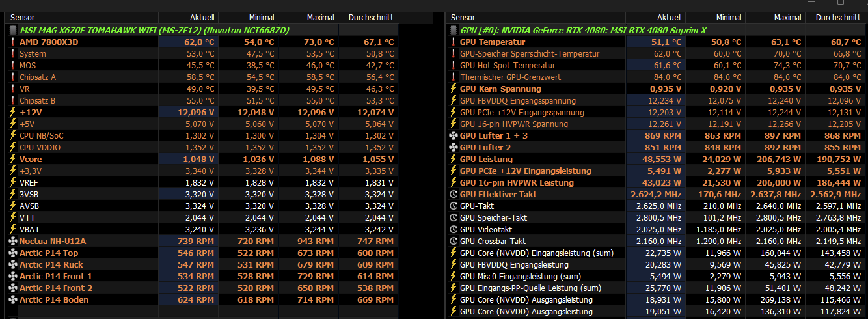The width and height of the screenshot is (868, 319).
Task: Select the Arctic P14 Front 1 label
Action: [x=56, y=276]
